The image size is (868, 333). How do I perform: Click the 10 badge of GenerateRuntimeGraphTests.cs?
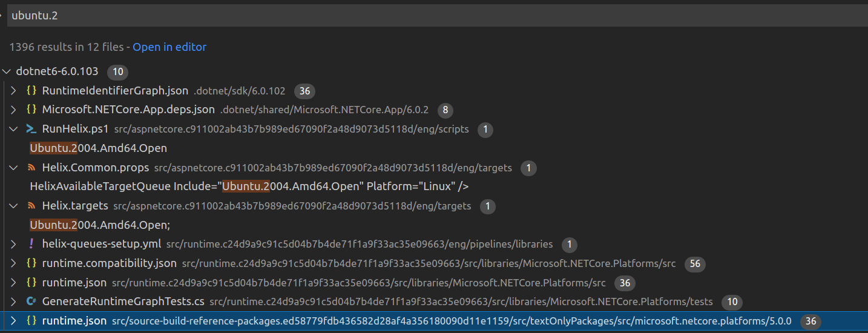pos(732,302)
